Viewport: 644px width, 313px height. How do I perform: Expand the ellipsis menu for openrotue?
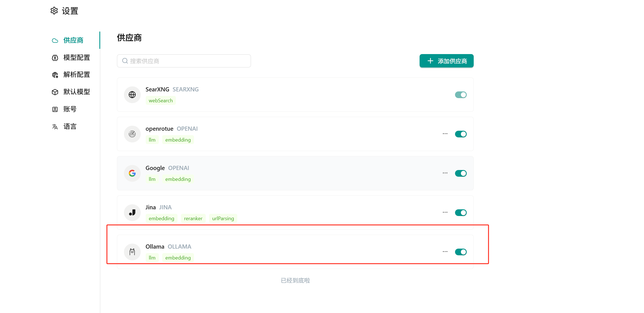tap(445, 134)
